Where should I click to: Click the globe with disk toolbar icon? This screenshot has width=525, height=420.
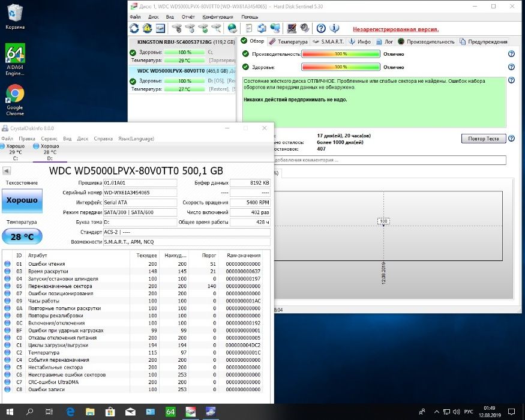tap(232, 29)
